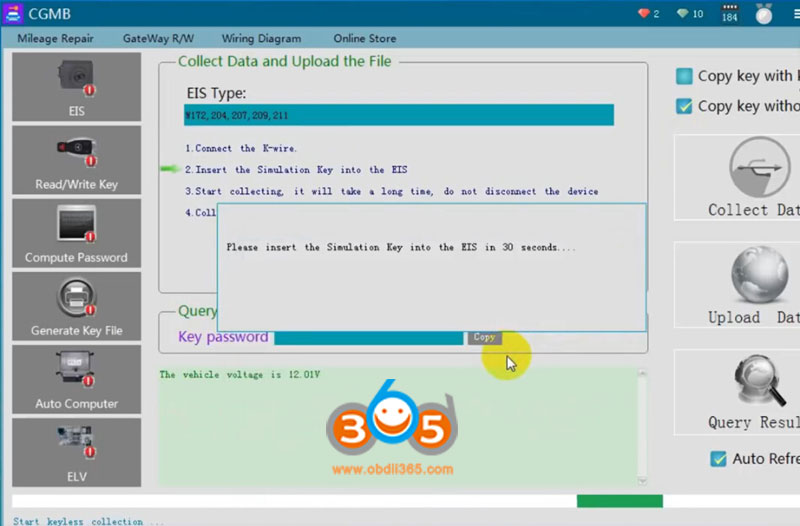Screen dimensions: 800x526
Task: Open the Auto Computer module
Action: (x=76, y=379)
